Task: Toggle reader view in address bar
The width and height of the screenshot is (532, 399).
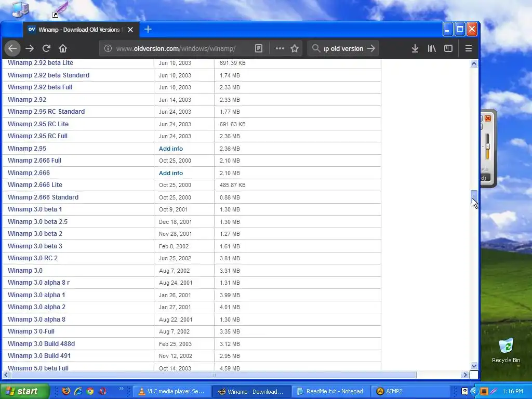Action: pos(259,48)
